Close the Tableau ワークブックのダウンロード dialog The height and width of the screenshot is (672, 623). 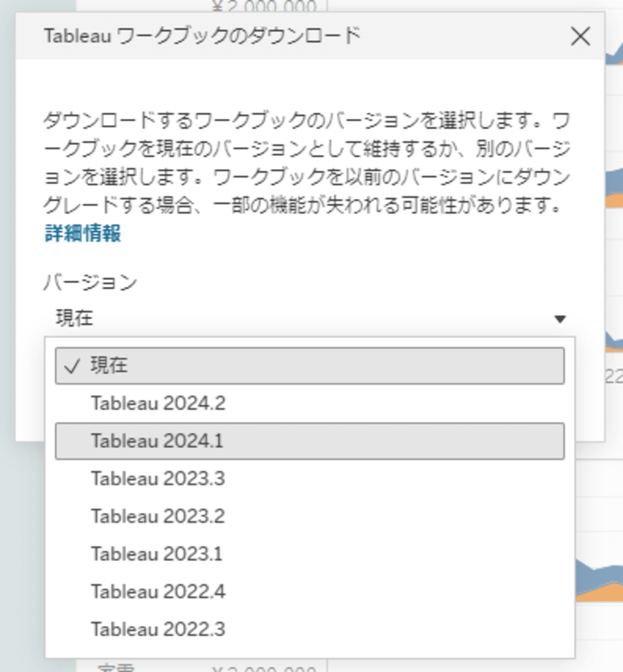tap(580, 36)
